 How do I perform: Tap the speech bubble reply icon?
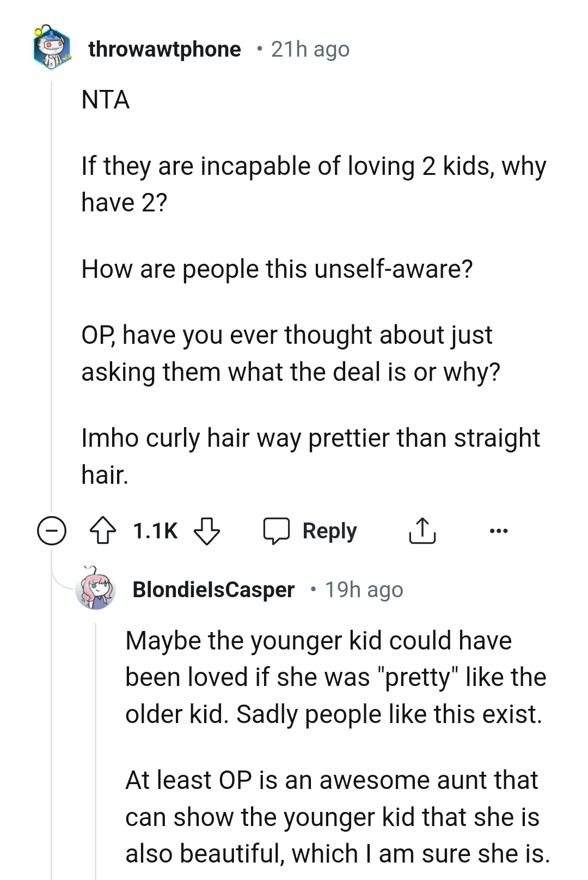(277, 531)
